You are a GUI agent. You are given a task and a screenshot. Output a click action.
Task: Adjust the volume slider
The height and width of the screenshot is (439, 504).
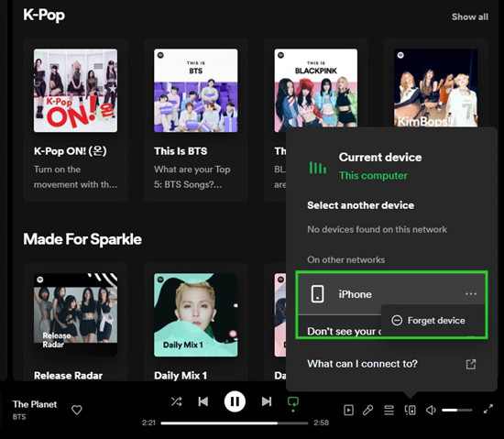click(x=456, y=410)
